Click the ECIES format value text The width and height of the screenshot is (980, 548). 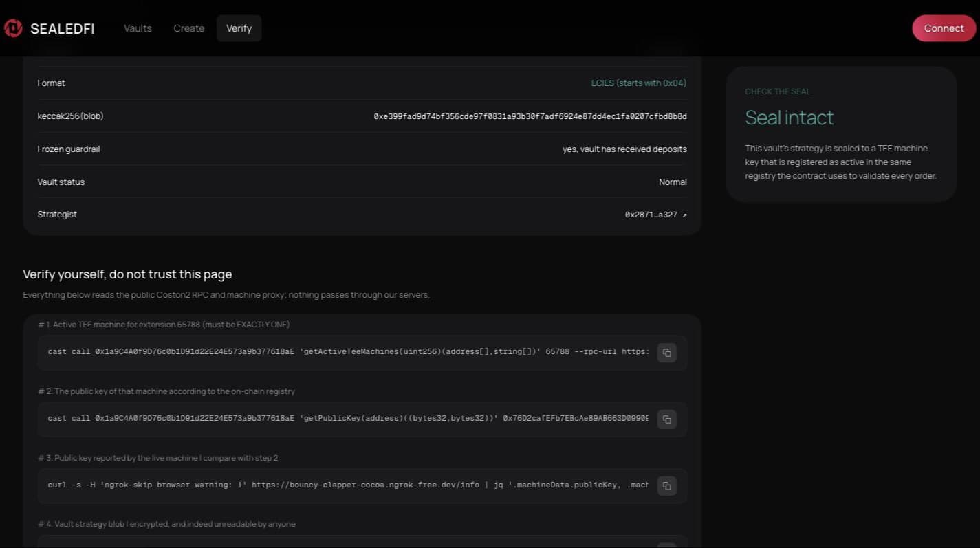(639, 83)
